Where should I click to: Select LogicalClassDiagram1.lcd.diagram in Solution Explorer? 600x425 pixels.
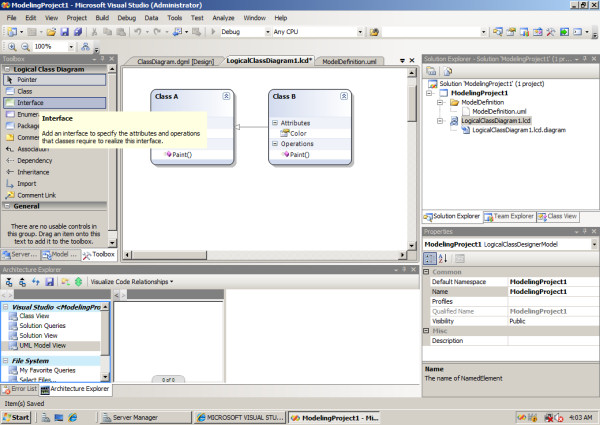point(519,130)
